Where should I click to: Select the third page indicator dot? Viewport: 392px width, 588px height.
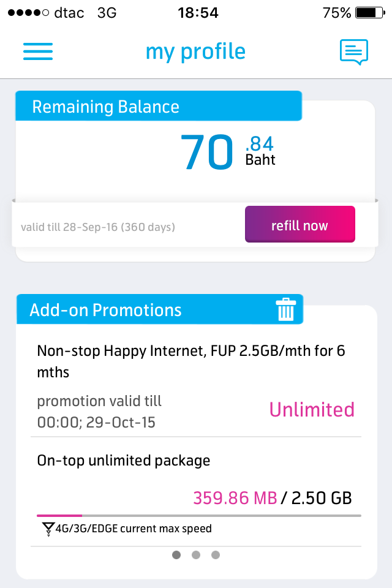click(216, 555)
